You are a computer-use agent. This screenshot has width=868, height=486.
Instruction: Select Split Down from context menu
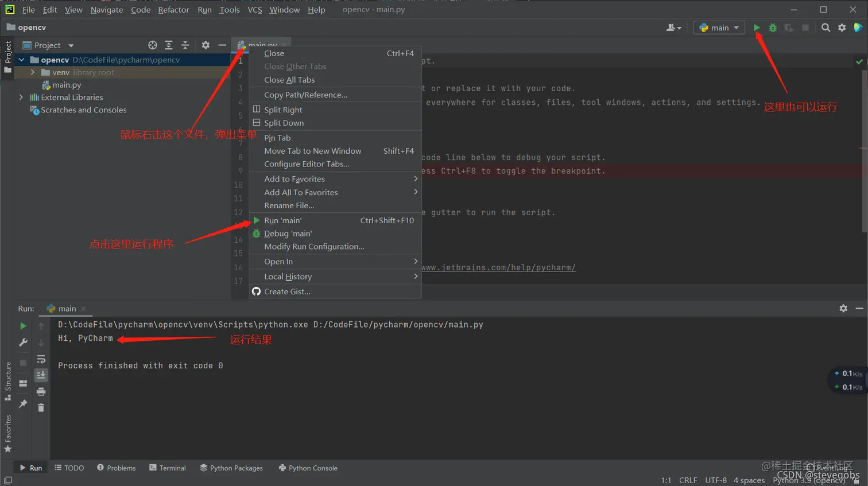pos(336,123)
